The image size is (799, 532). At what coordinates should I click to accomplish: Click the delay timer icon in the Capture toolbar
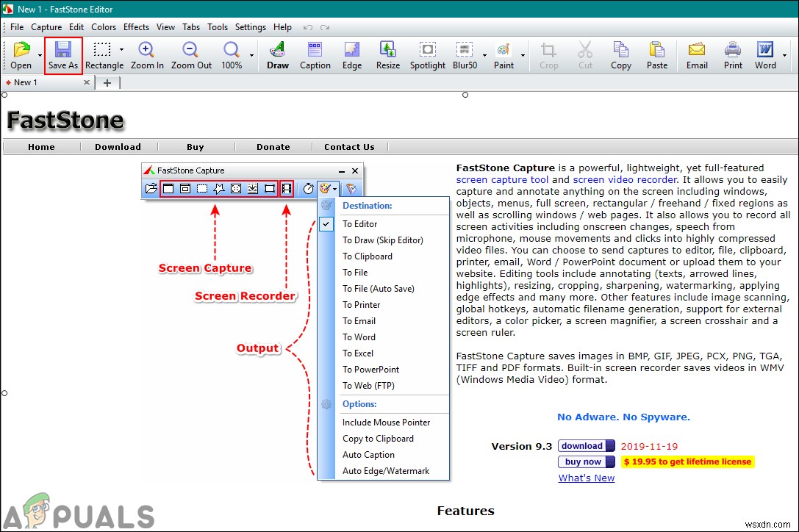click(309, 189)
